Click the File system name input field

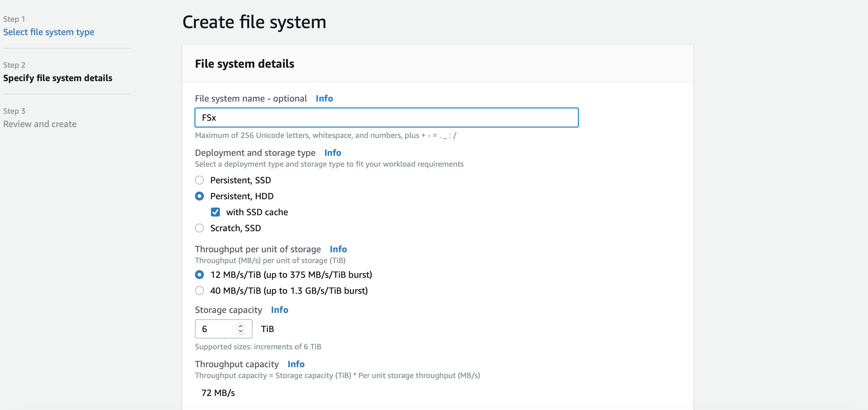tap(386, 118)
